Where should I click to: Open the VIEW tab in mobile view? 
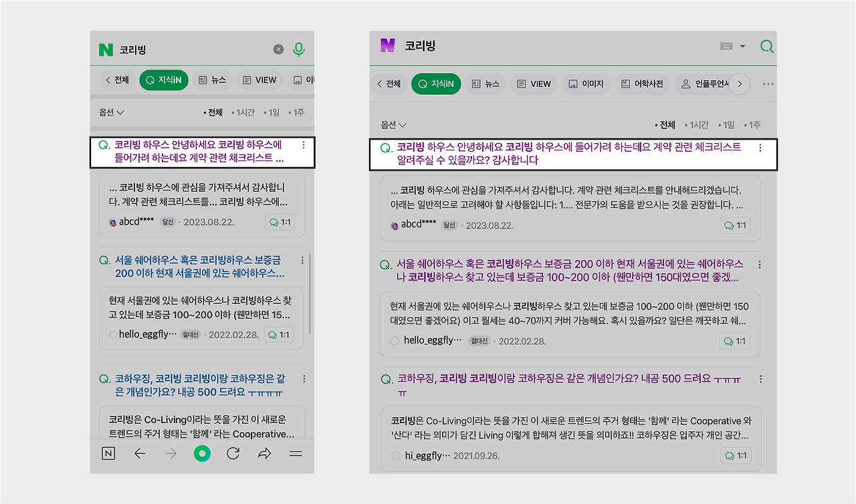[259, 80]
